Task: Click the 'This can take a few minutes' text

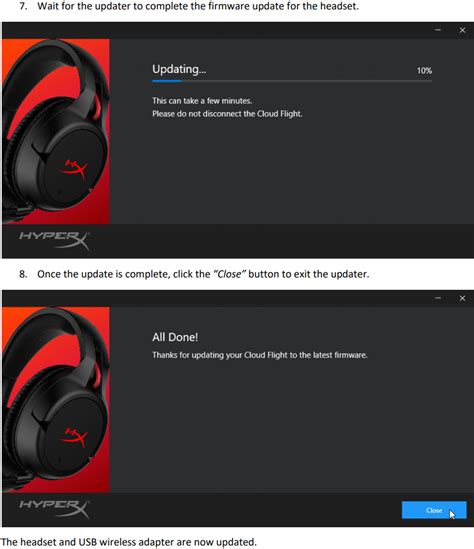Action: (x=202, y=101)
